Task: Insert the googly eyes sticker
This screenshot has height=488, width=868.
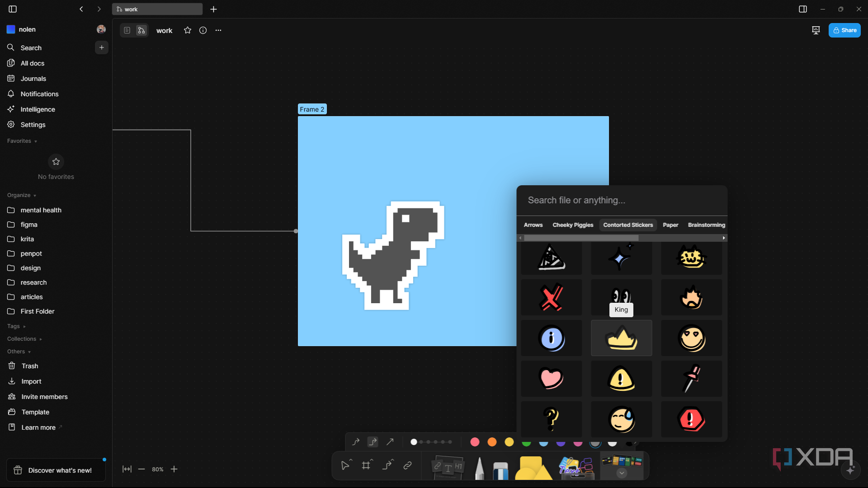Action: click(x=621, y=297)
